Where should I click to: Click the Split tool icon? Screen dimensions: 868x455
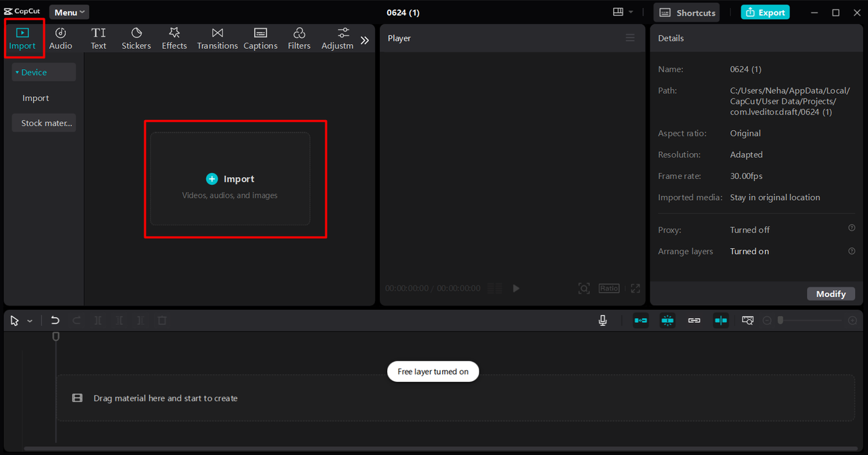coord(98,321)
